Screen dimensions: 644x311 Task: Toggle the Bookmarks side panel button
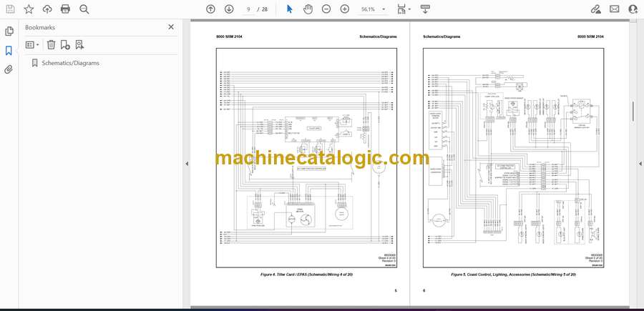click(x=9, y=51)
